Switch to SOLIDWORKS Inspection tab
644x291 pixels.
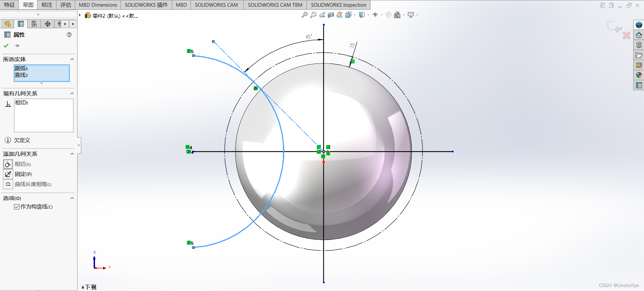[339, 5]
